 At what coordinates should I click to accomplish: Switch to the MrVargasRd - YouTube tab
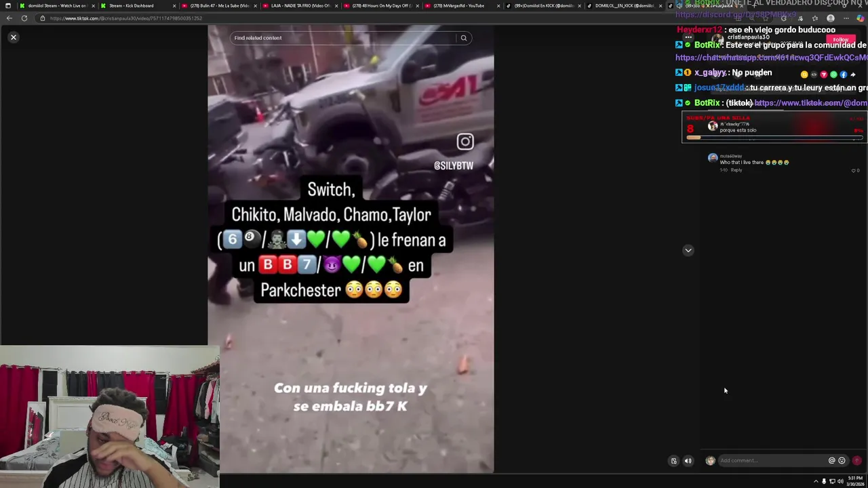(461, 5)
